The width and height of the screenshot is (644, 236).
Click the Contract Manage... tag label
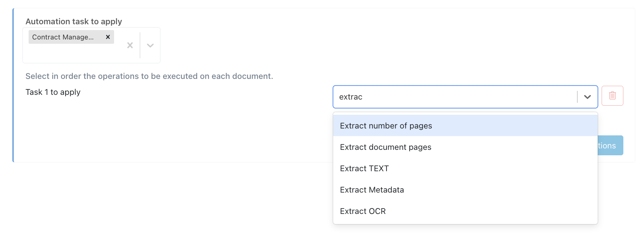(x=63, y=37)
